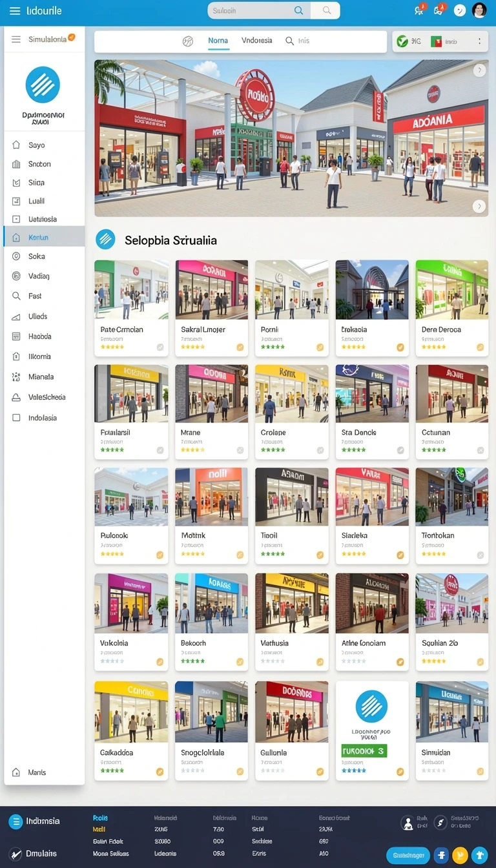The width and height of the screenshot is (496, 868).
Task: Click the Fast search sidebar icon
Action: pyautogui.click(x=16, y=296)
